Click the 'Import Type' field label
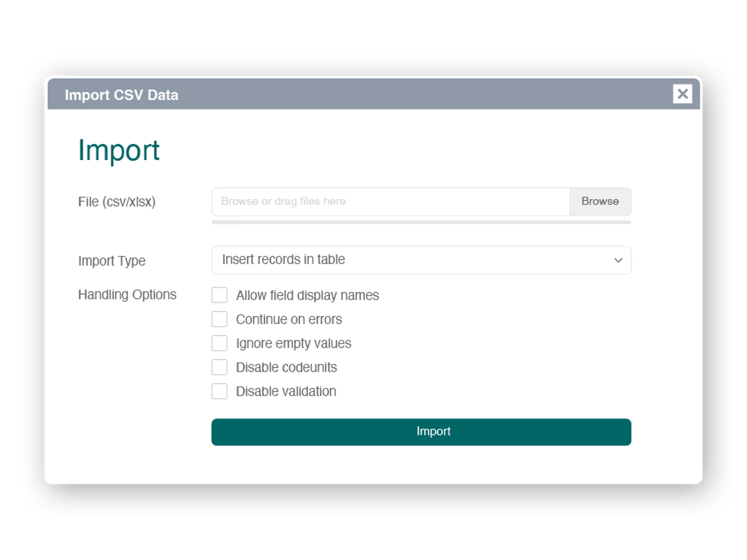747x560 pixels. pos(112,261)
